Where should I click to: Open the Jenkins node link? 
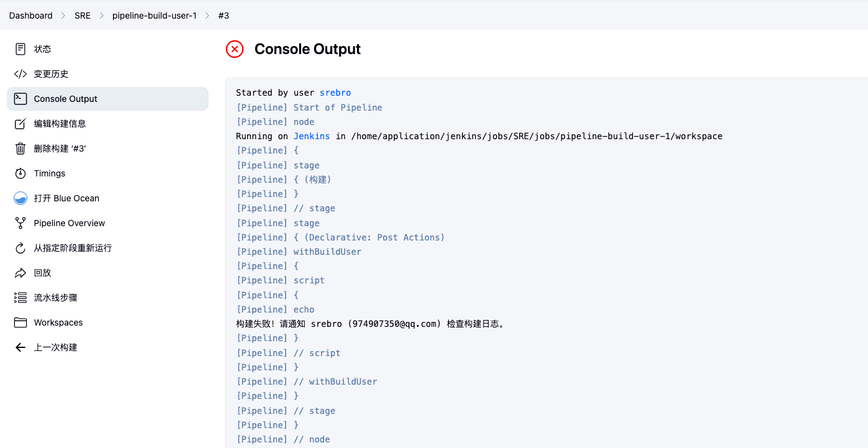click(312, 136)
